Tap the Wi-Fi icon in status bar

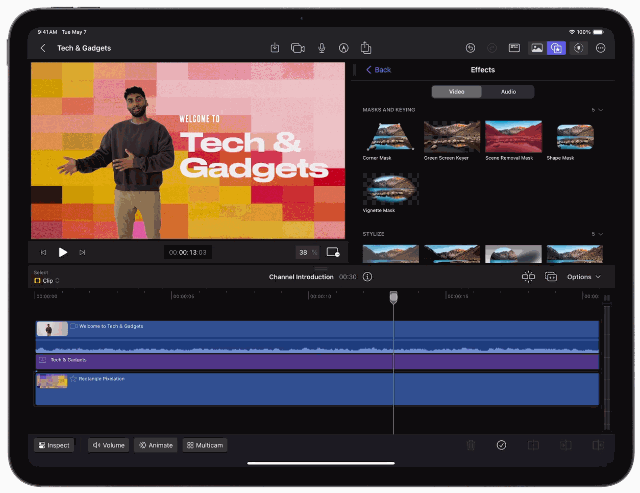click(x=572, y=32)
